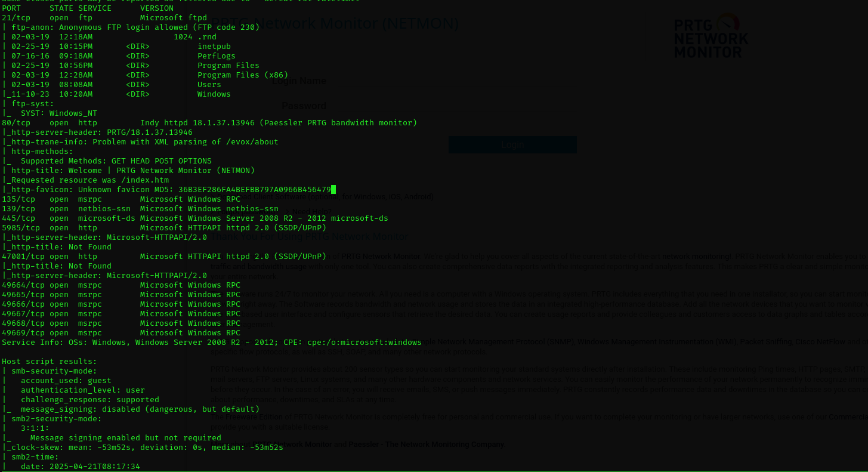Viewport: 868px width, 472px height.
Task: Click the 'Paessler - The Network Monitoring Company' link
Action: (426, 445)
